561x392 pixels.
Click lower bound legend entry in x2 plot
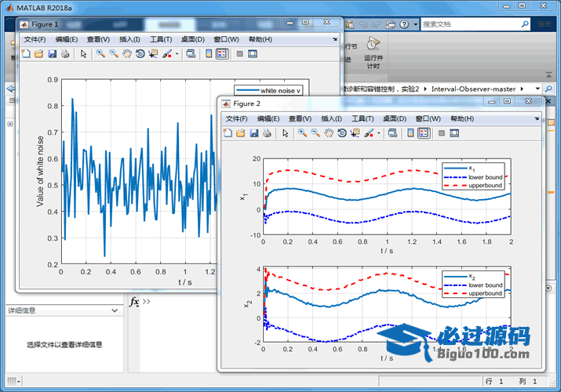(x=473, y=285)
